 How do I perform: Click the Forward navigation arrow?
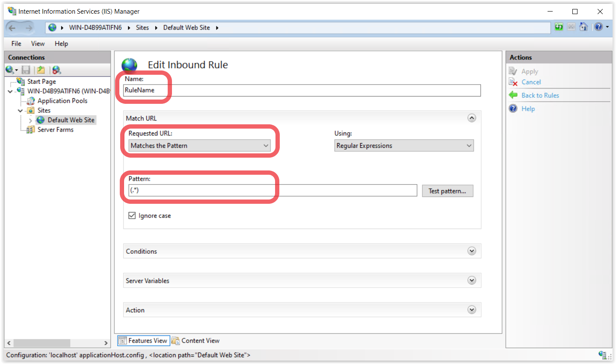(x=29, y=28)
